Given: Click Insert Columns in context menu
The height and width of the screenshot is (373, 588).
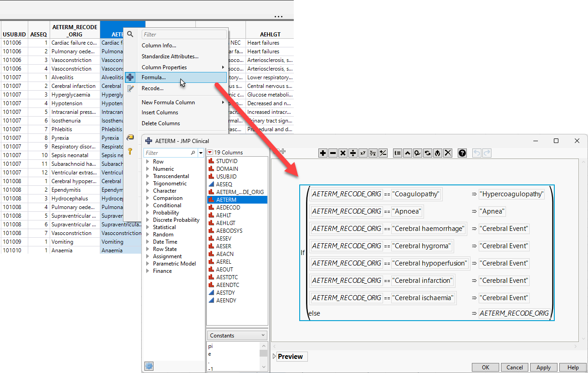Looking at the screenshot, I should click(x=160, y=112).
